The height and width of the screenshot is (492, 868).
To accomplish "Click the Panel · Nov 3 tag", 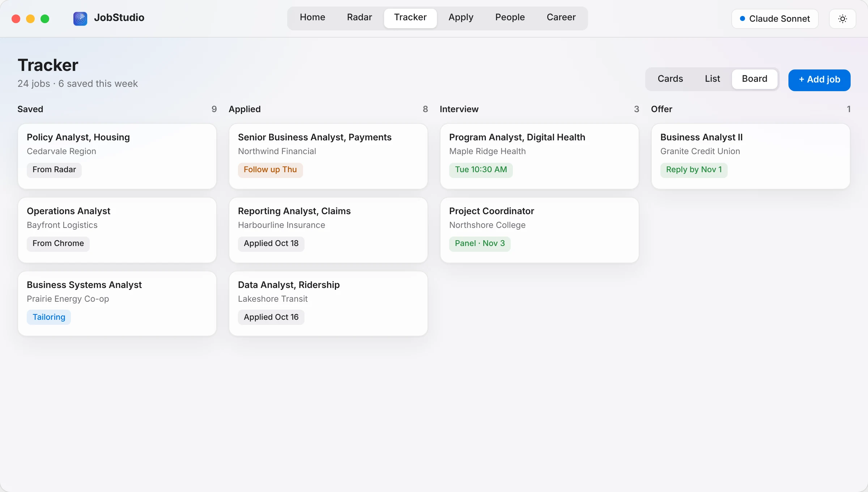I will 480,244.
